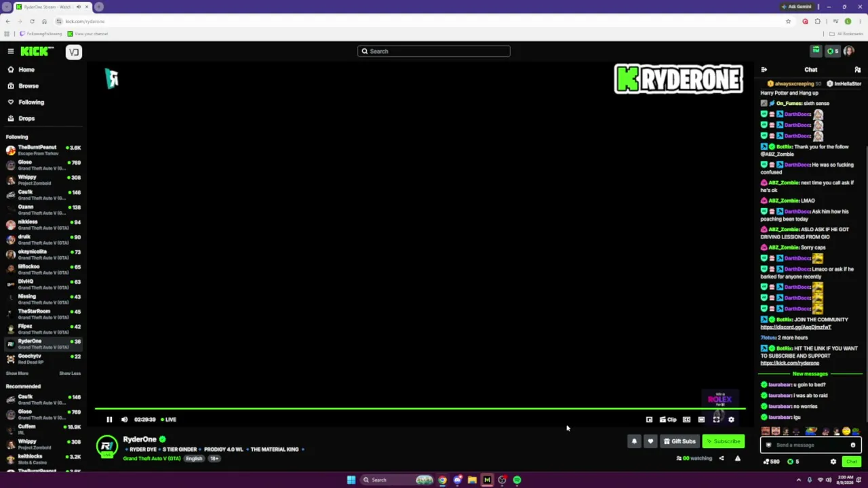Image resolution: width=868 pixels, height=488 pixels.
Task: Open Drops in the sidebar
Action: [42, 119]
